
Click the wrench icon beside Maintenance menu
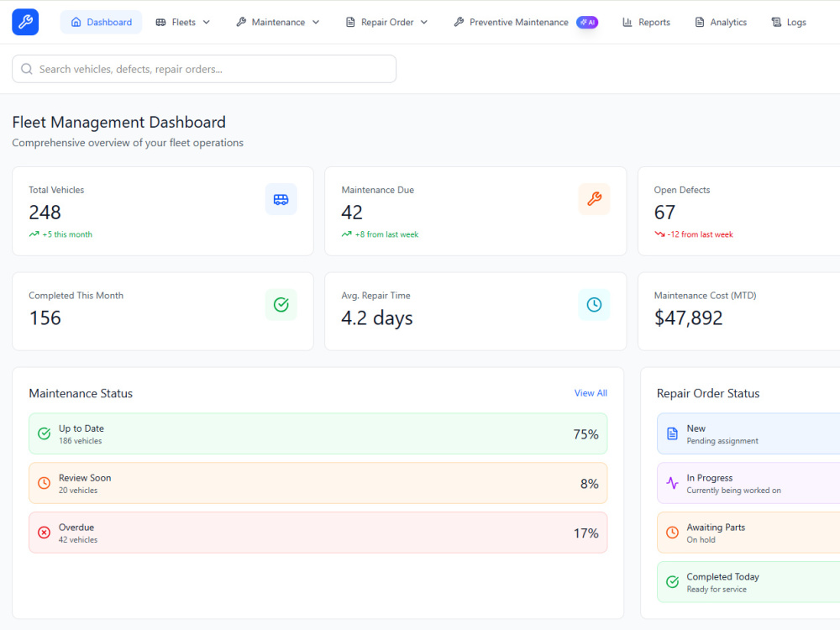[x=241, y=22]
